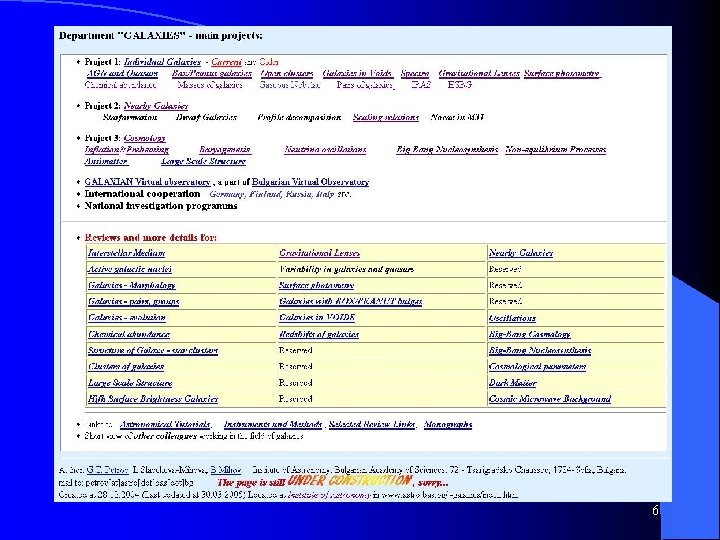This screenshot has height=540, width=720.
Task: Open the Astronomical Tutorials link
Action: coord(165,424)
